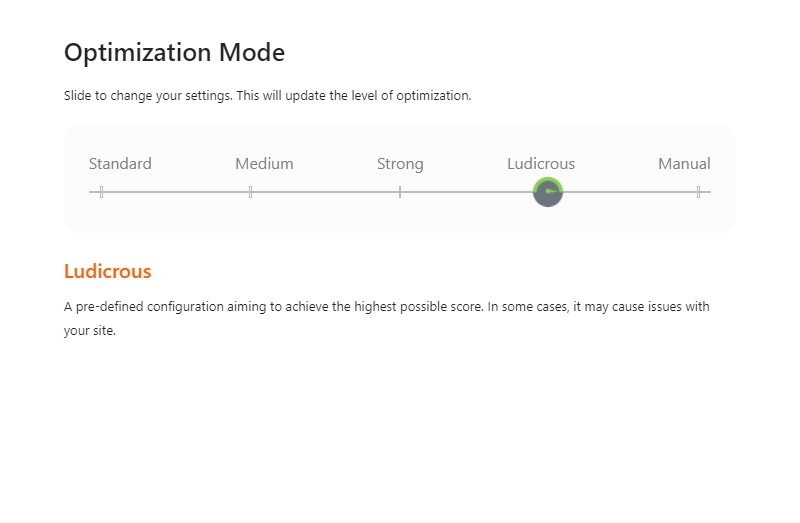Select the Standard optimization label
The image size is (800, 523).
pos(120,164)
